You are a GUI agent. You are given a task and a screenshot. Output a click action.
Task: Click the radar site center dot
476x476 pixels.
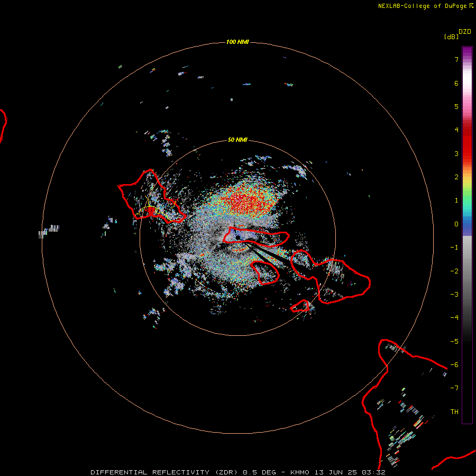point(237,237)
